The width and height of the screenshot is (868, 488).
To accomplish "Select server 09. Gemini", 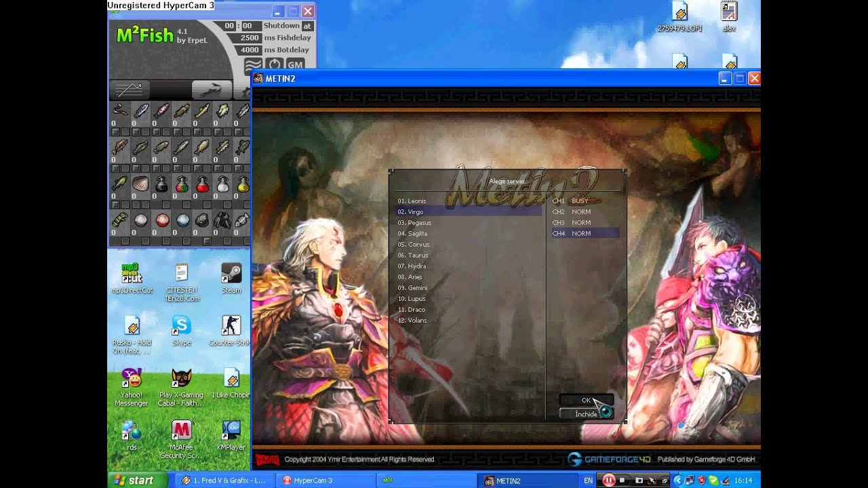I will [469, 287].
